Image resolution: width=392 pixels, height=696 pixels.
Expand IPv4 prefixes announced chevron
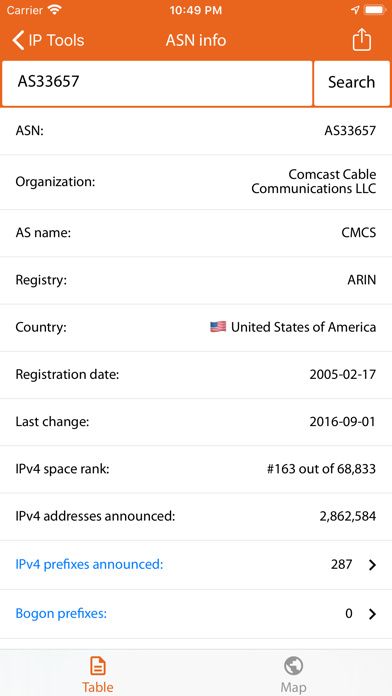pos(372,565)
